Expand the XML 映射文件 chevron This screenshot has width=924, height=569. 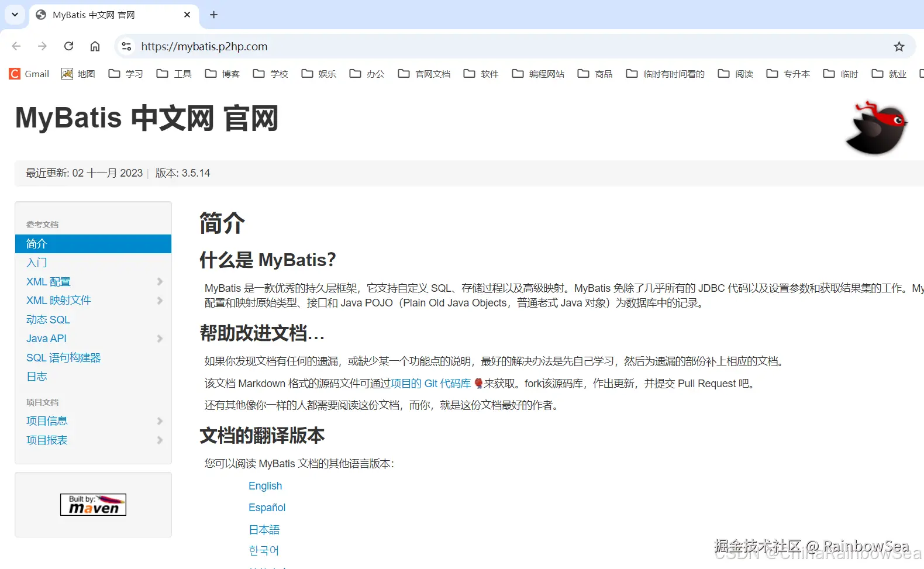(160, 301)
